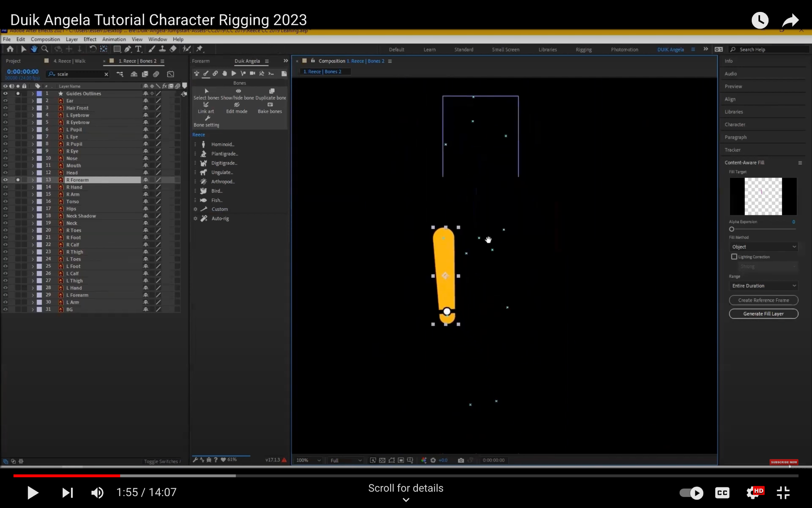Click Generate Fill Layer button
The image size is (812, 508).
pyautogui.click(x=763, y=314)
